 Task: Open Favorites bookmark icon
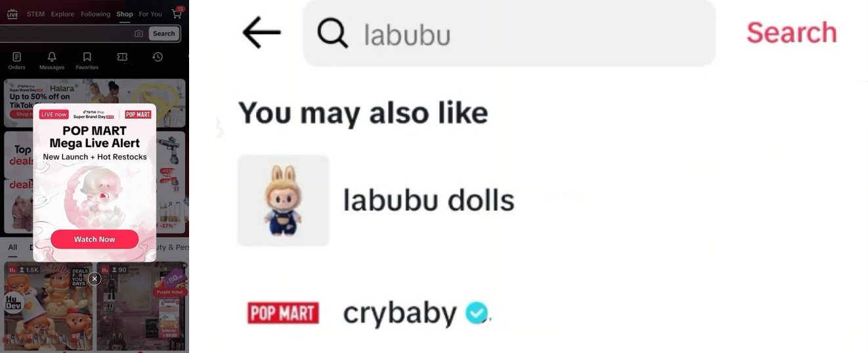[87, 58]
